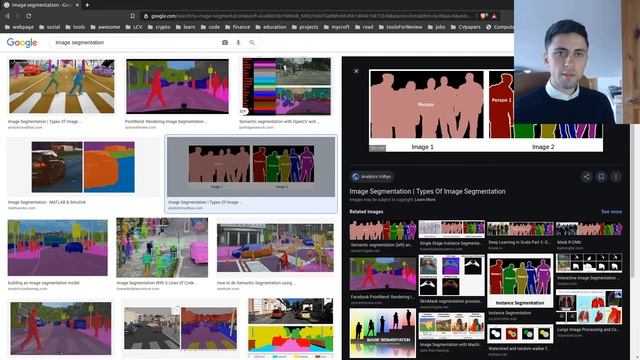Click the Brave rewards triangle icon
640x360 pixels.
(x=494, y=16)
